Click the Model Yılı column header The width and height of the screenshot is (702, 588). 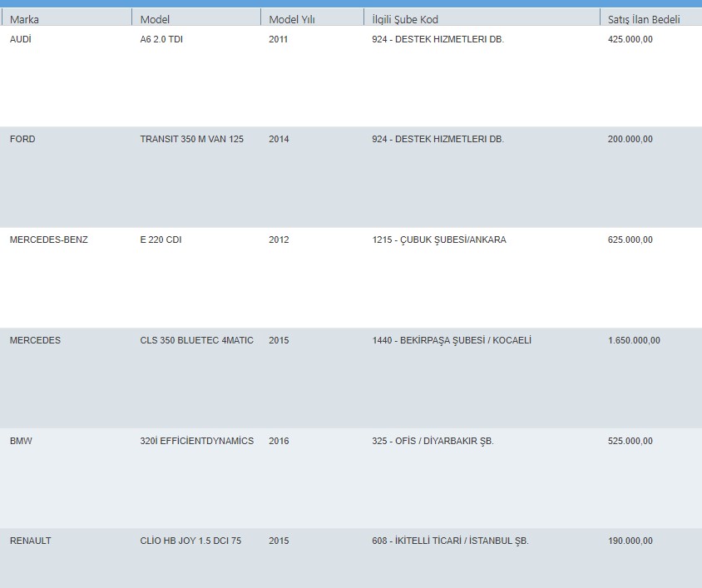click(291, 19)
